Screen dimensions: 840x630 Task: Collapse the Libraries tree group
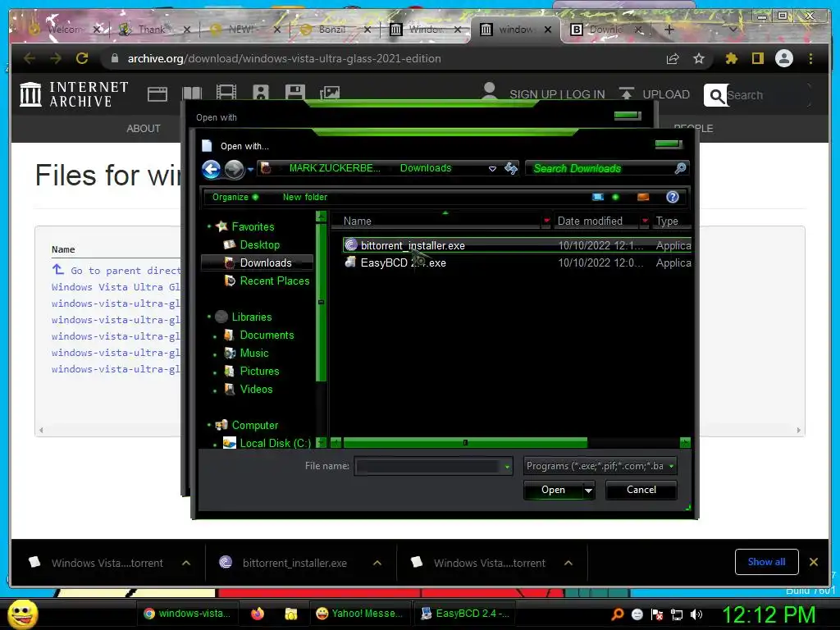pos(209,317)
